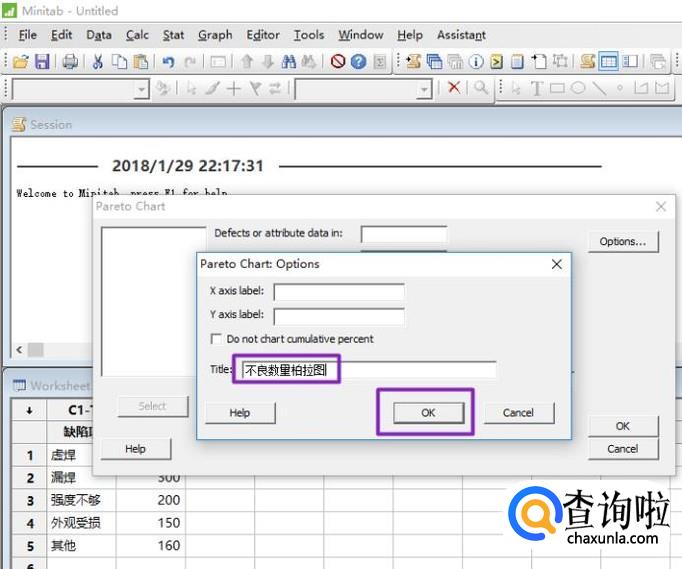Close the Pareto Chart: Options dialog
This screenshot has height=569, width=682.
coord(556,264)
